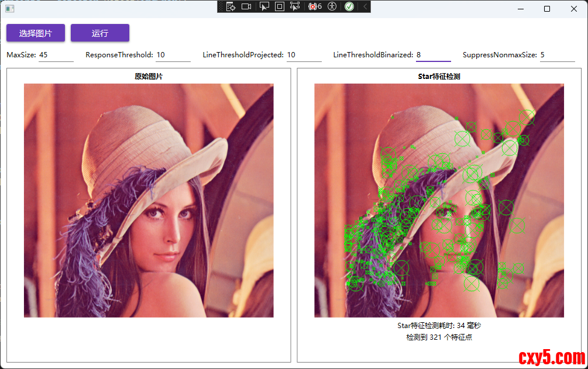Click into the LineThresholdBinarized field
Image resolution: width=588 pixels, height=369 pixels.
point(432,55)
